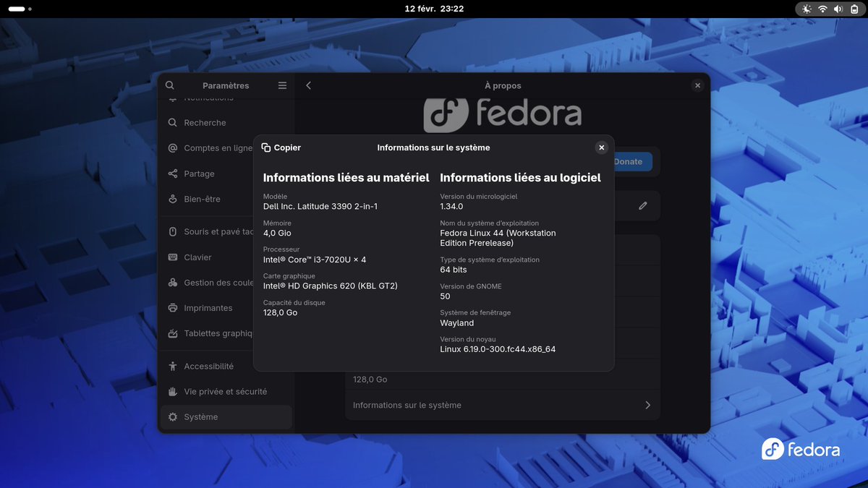868x488 pixels.
Task: Click the Informations liées au matériel heading
Action: tap(346, 178)
